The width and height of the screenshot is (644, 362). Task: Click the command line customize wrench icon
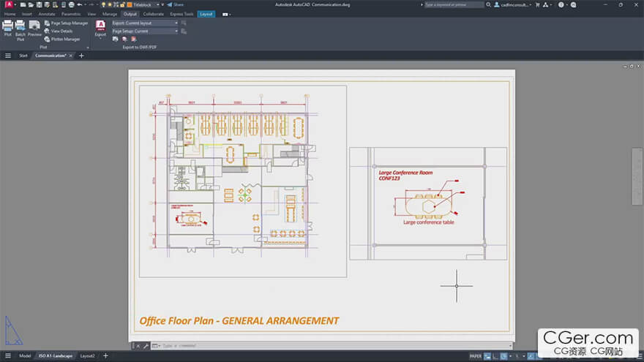[146, 346]
